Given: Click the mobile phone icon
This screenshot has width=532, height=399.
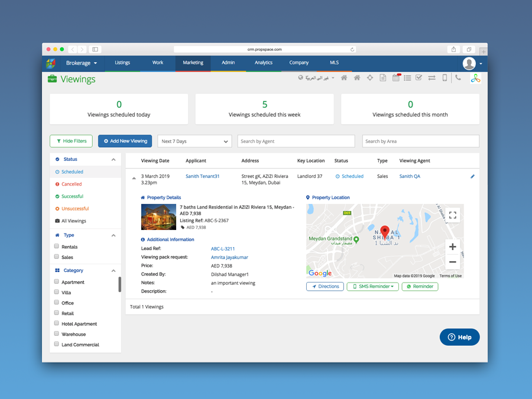Looking at the screenshot, I should pyautogui.click(x=445, y=77).
